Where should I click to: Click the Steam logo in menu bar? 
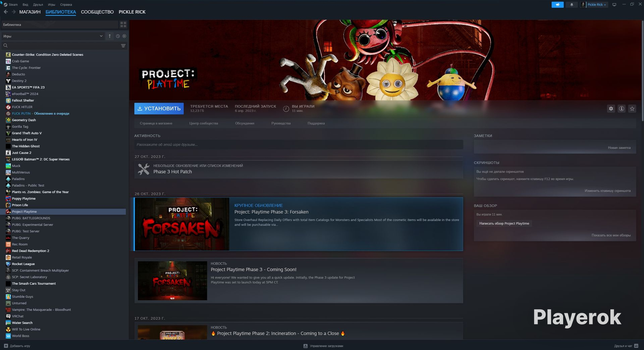tap(5, 5)
